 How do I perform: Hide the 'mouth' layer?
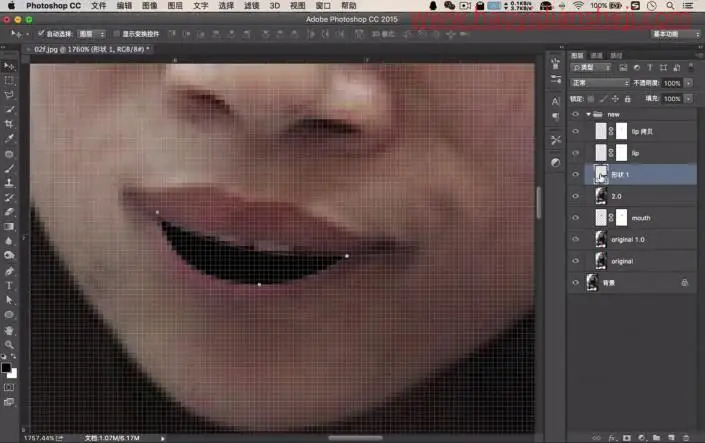576,218
